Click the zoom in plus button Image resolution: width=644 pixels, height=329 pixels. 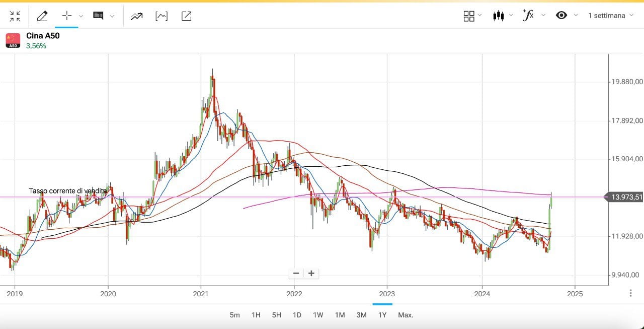point(311,273)
